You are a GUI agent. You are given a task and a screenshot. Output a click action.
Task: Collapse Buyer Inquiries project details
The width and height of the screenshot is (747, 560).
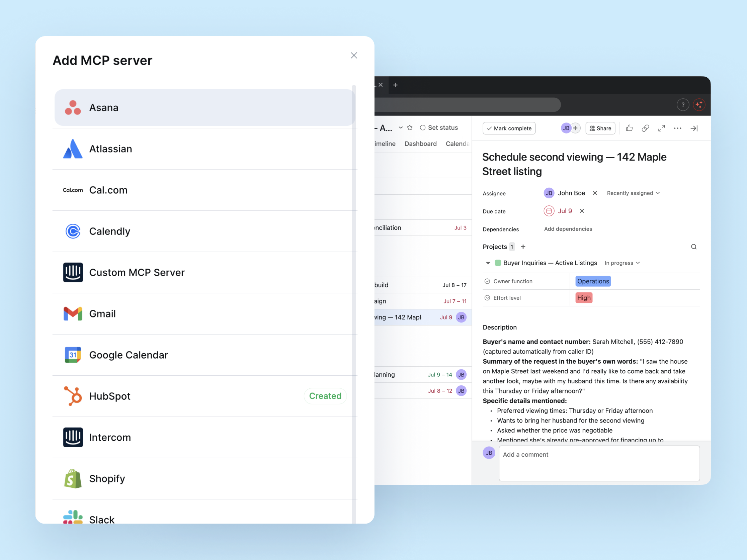click(x=488, y=263)
